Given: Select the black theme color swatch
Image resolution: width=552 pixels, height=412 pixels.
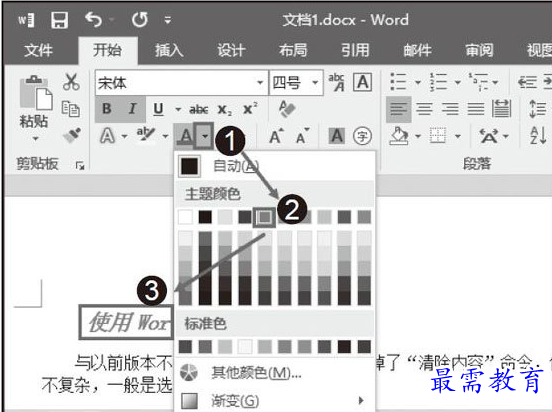Looking at the screenshot, I should (x=205, y=217).
